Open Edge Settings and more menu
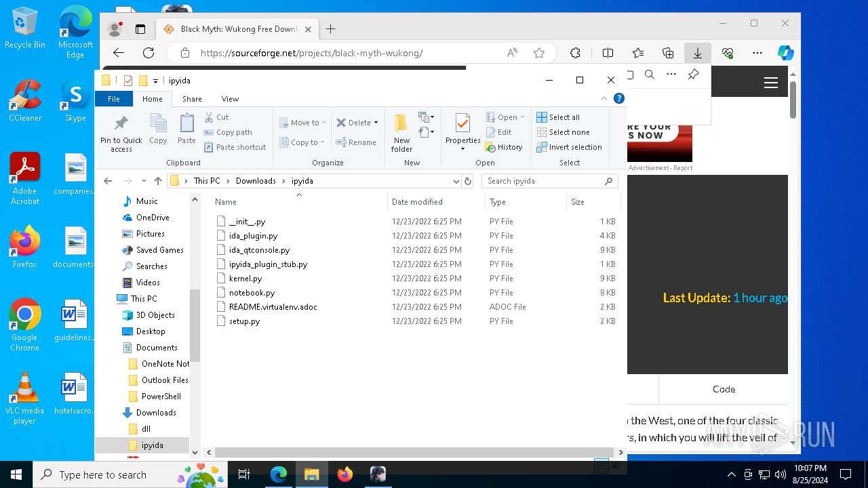The height and width of the screenshot is (488, 868). coord(757,53)
